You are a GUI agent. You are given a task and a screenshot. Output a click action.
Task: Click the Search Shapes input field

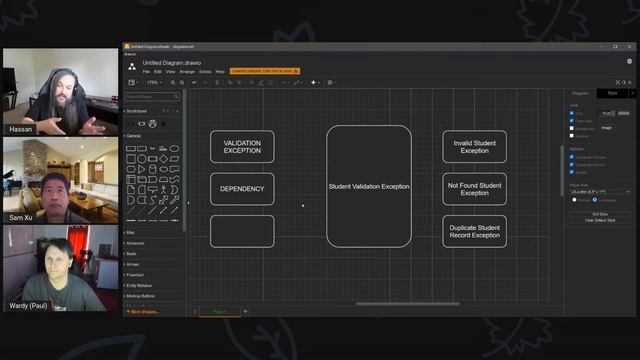point(152,97)
